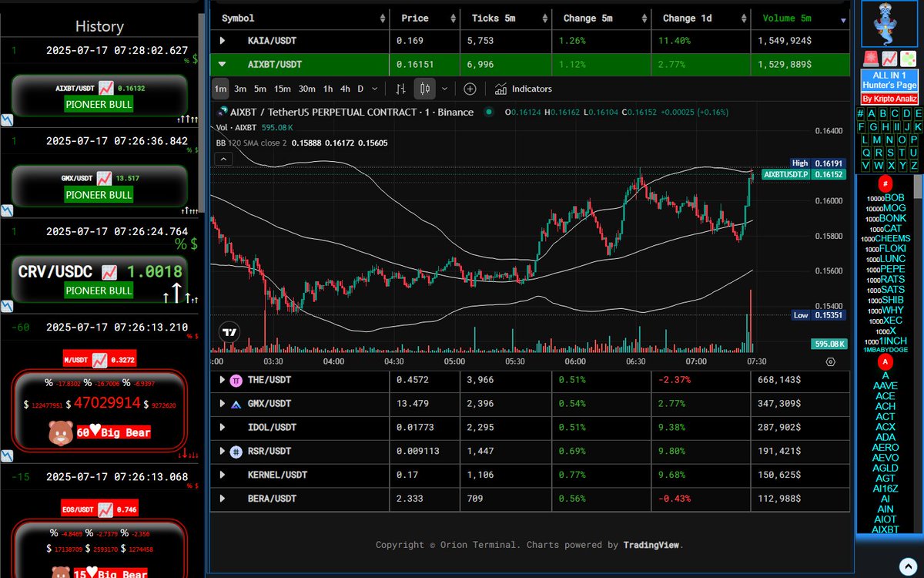Open the green bubbles heatmap icon
This screenshot has width=924, height=578.
point(908,59)
